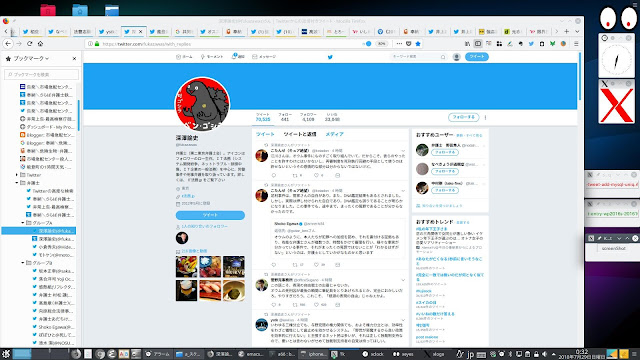Open the first tweet's chevron menu
The image size is (640, 360).
(403, 151)
